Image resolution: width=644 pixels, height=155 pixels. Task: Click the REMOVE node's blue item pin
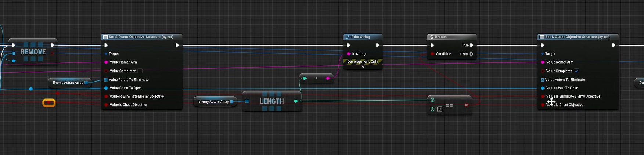pyautogui.click(x=13, y=61)
